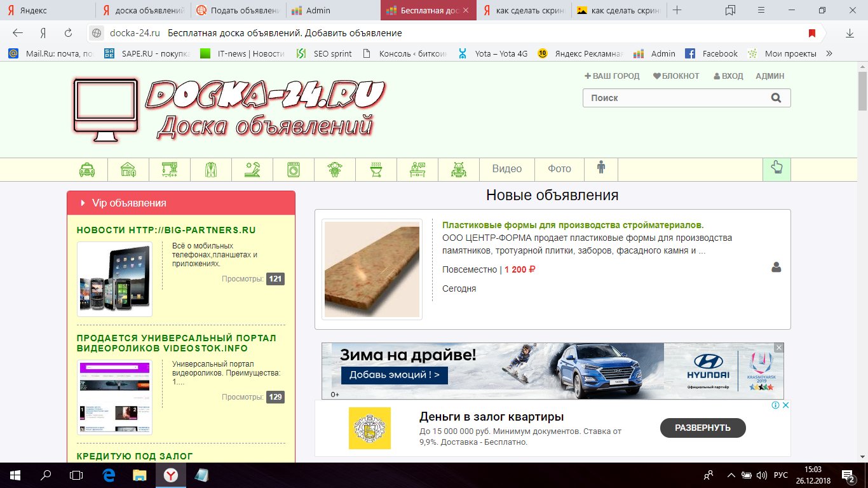Open the taskbar search magnifier
This screenshot has width=868, height=488.
(x=46, y=475)
